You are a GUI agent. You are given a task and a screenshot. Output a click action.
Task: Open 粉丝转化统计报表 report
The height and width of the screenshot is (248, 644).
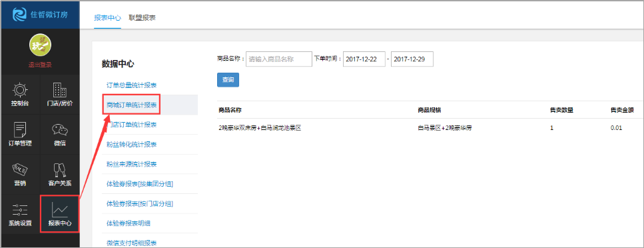pos(131,145)
